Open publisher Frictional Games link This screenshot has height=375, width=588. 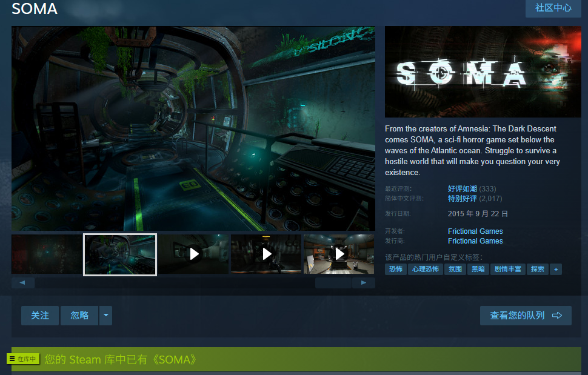coord(475,241)
